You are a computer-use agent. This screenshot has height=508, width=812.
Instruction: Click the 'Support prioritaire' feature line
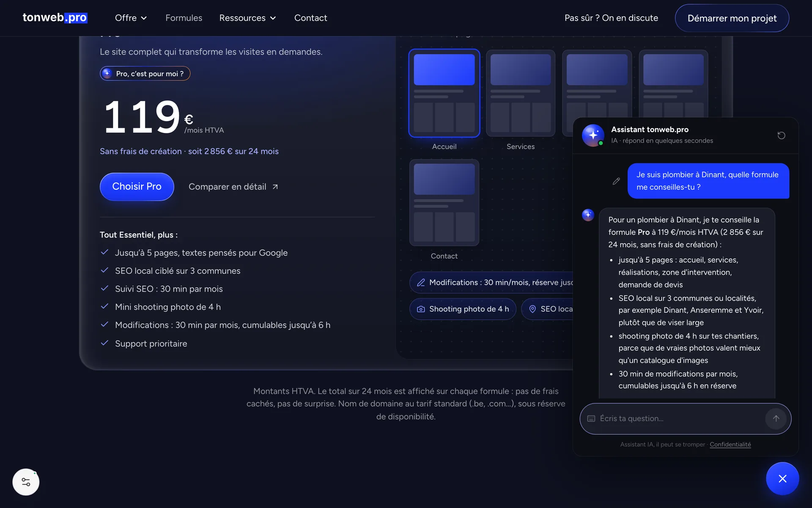point(151,344)
